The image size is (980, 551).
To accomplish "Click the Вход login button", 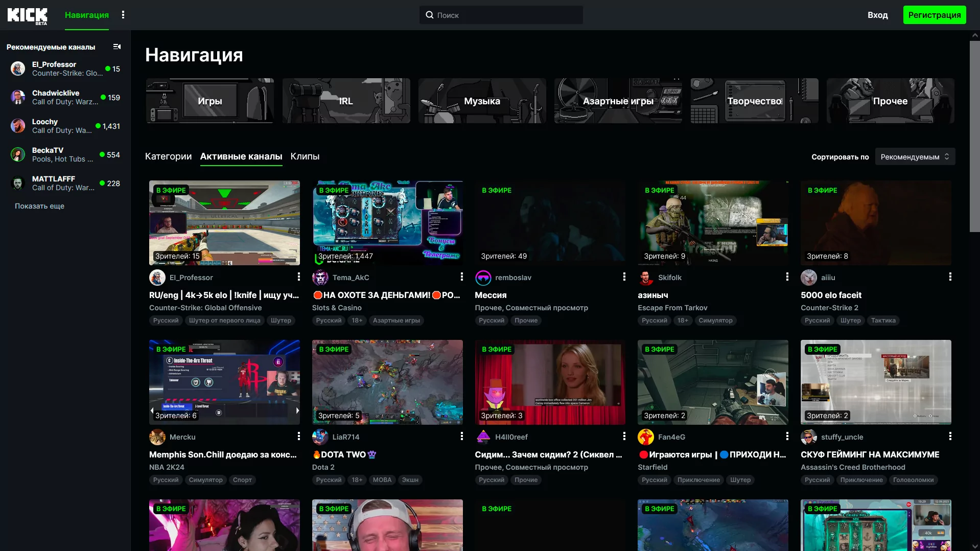I will point(878,15).
